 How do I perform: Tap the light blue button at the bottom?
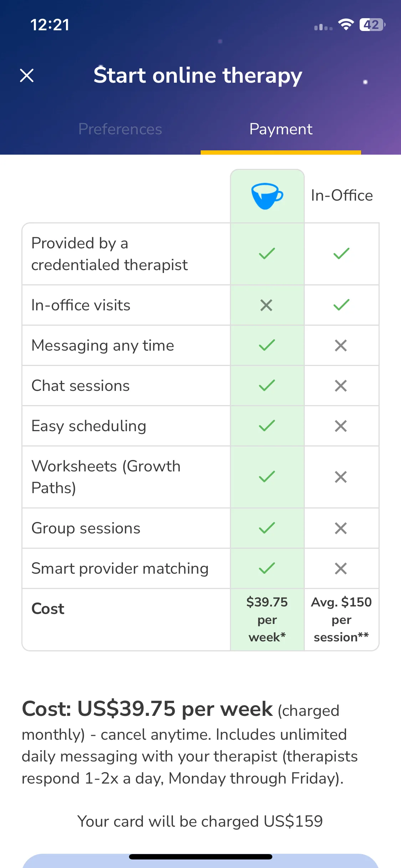point(200,861)
